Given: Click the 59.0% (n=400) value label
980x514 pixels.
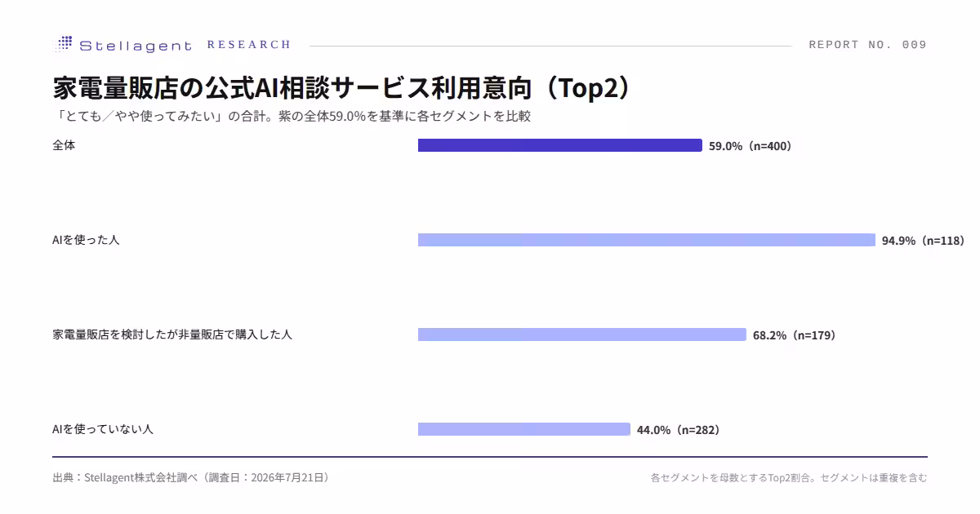Looking at the screenshot, I should [x=751, y=146].
